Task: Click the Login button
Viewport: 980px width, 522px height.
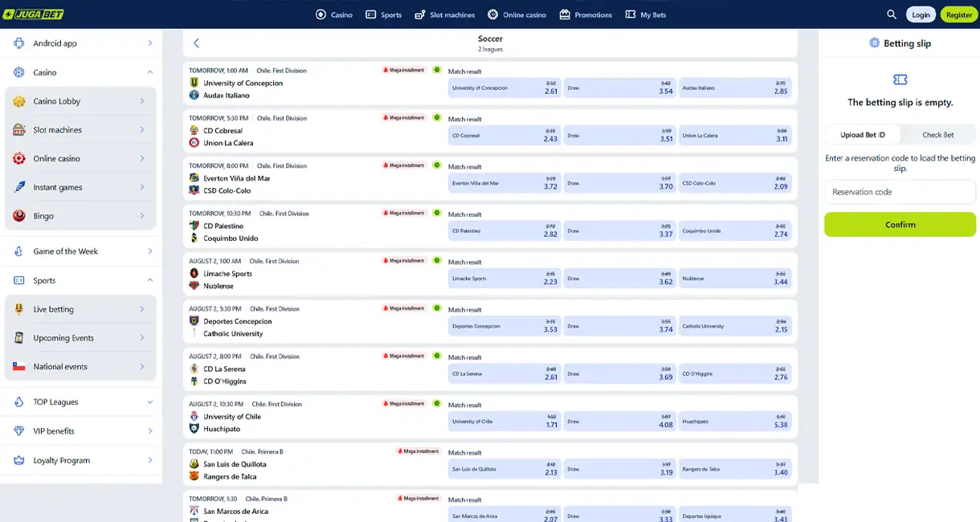Action: [921, 14]
